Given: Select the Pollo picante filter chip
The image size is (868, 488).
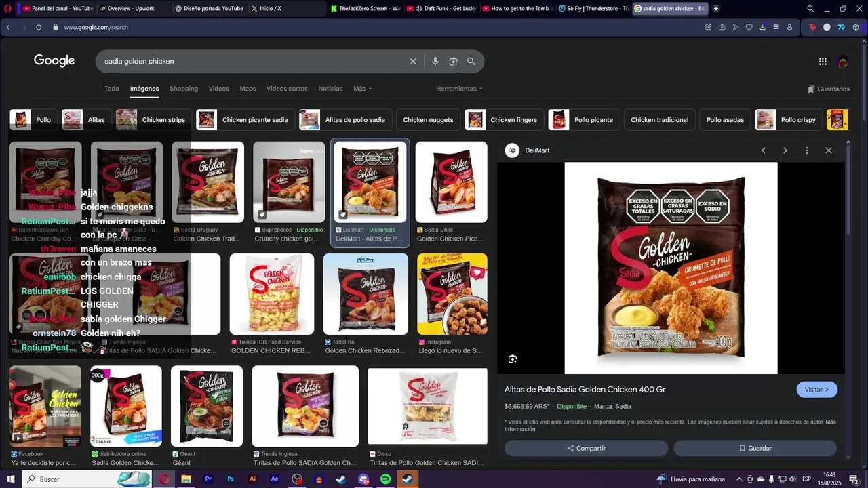Looking at the screenshot, I should 584,120.
